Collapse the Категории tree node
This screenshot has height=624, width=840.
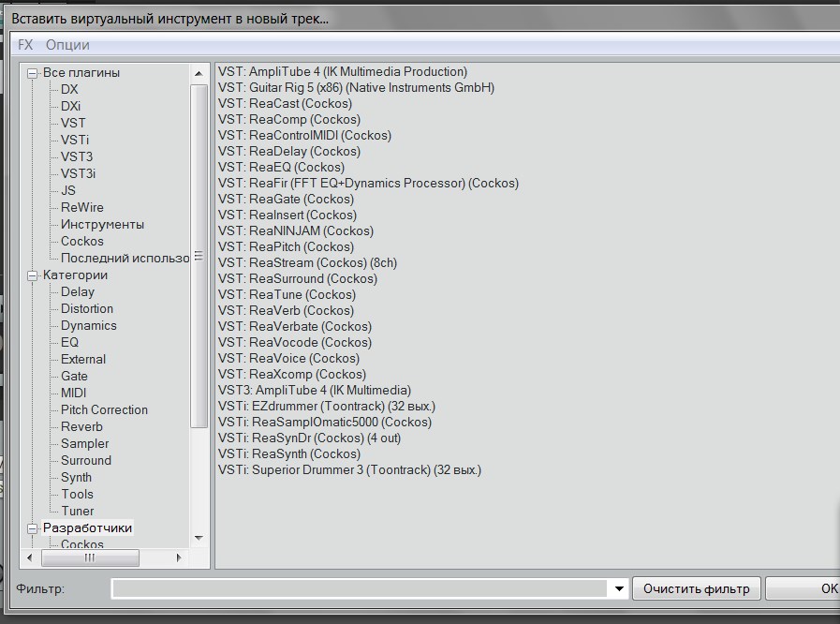click(x=33, y=275)
